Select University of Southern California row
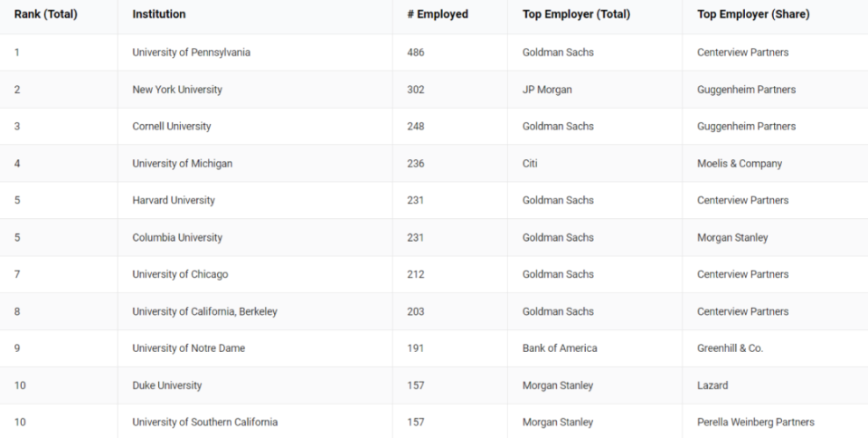 pos(434,422)
